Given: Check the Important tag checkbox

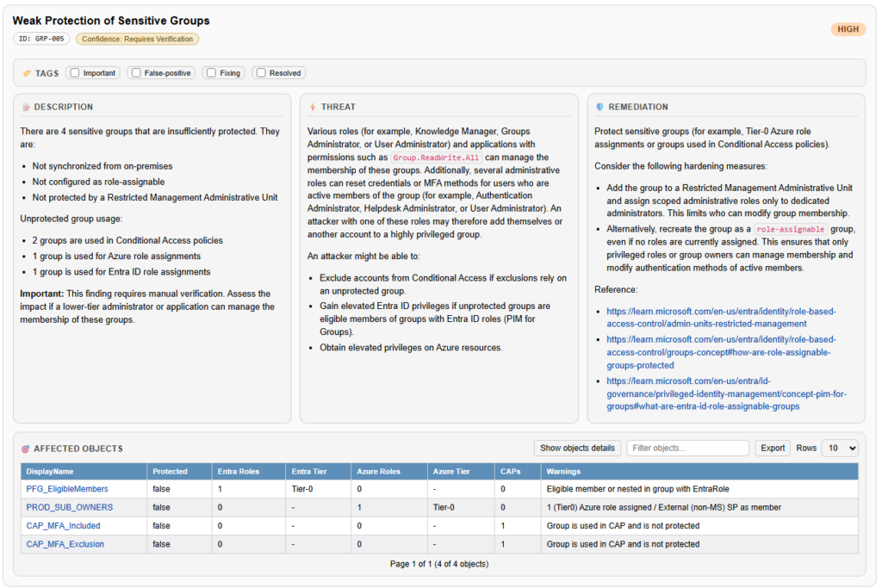Looking at the screenshot, I should (73, 72).
